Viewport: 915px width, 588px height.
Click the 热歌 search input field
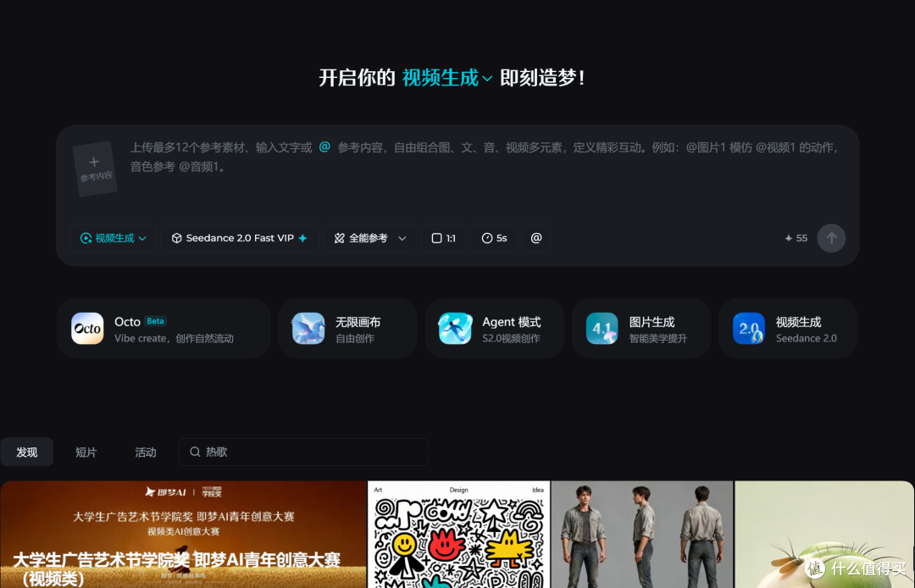pos(303,452)
